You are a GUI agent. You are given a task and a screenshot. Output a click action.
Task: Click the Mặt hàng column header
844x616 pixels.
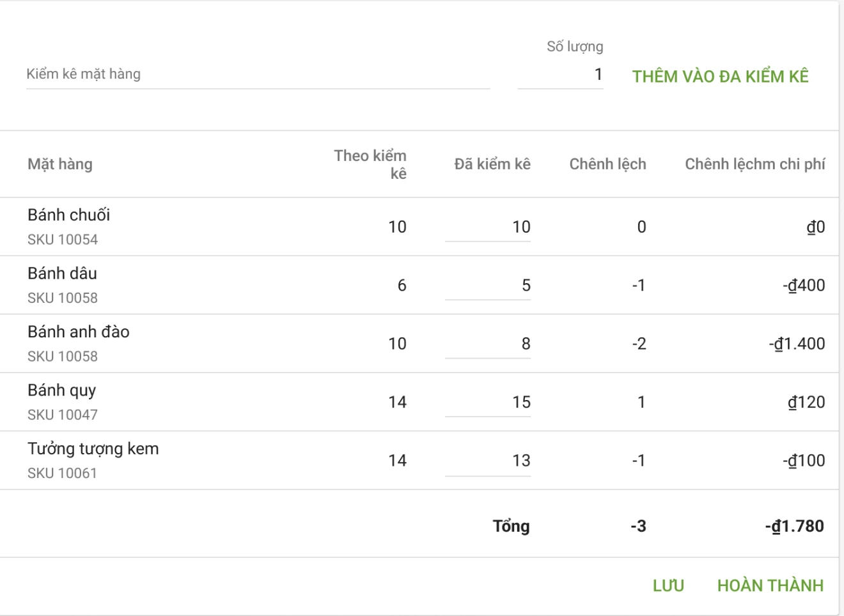coord(60,164)
